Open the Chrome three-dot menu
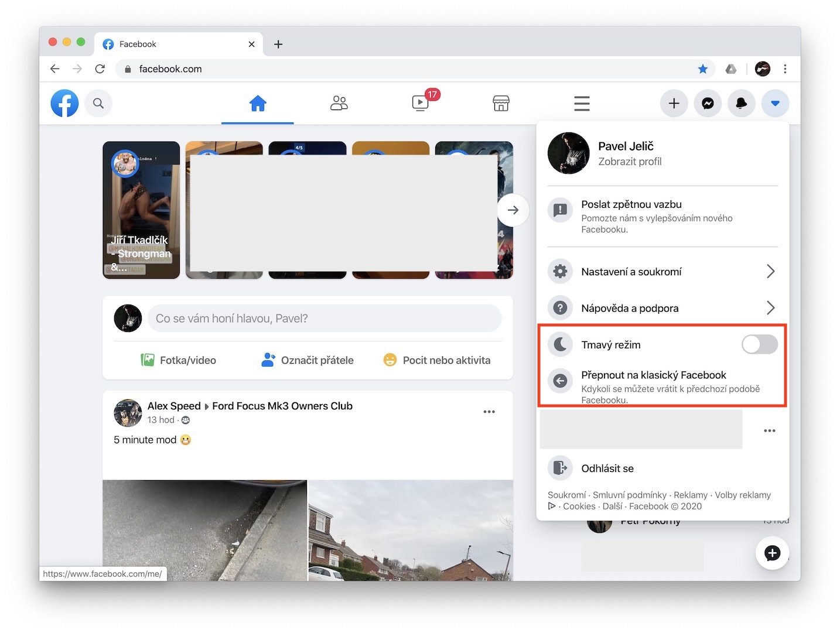The height and width of the screenshot is (633, 840). [785, 69]
